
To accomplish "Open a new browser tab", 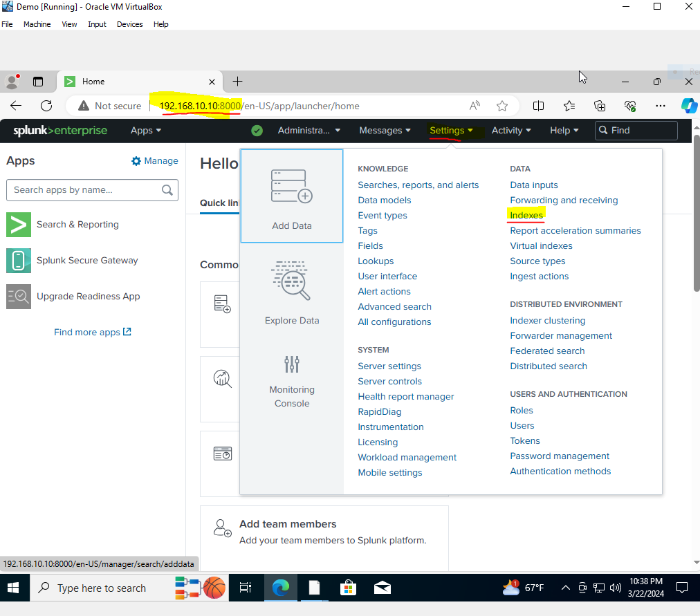I will coord(237,82).
